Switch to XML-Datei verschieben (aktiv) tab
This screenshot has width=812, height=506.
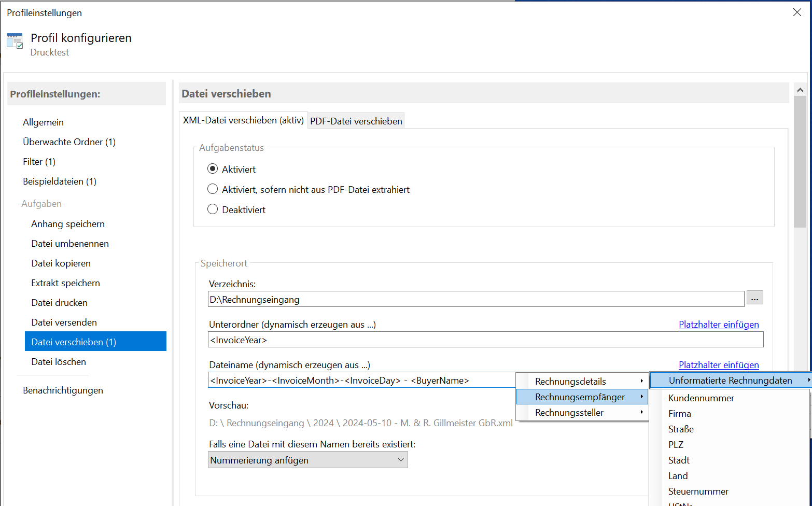click(243, 120)
